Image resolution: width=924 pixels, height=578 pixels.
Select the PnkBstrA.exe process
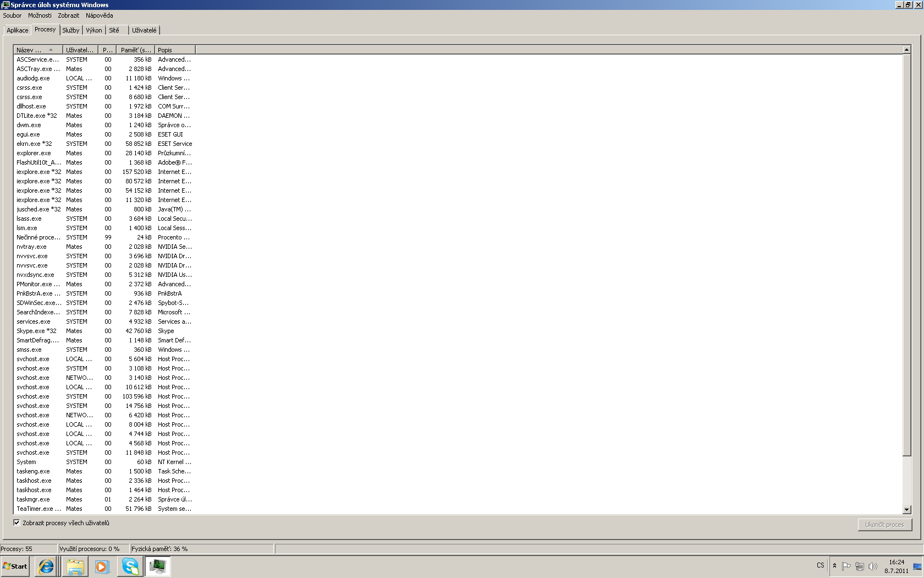click(105, 293)
